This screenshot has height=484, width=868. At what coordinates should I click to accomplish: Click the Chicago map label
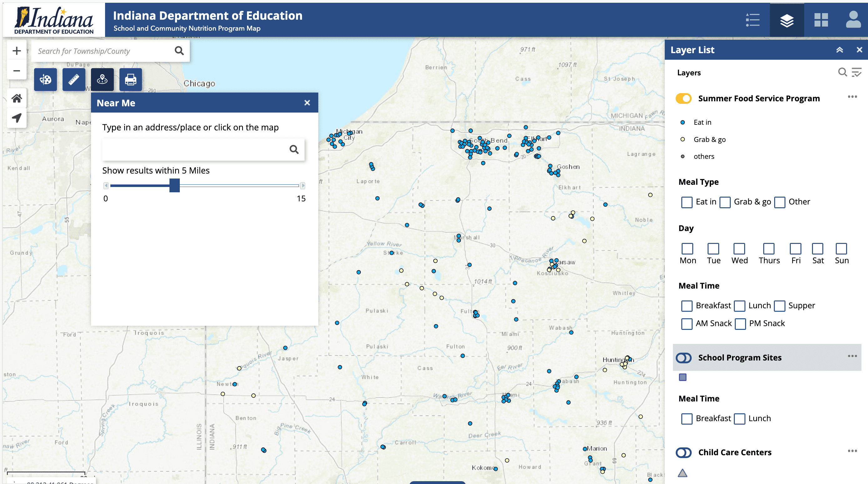click(199, 83)
